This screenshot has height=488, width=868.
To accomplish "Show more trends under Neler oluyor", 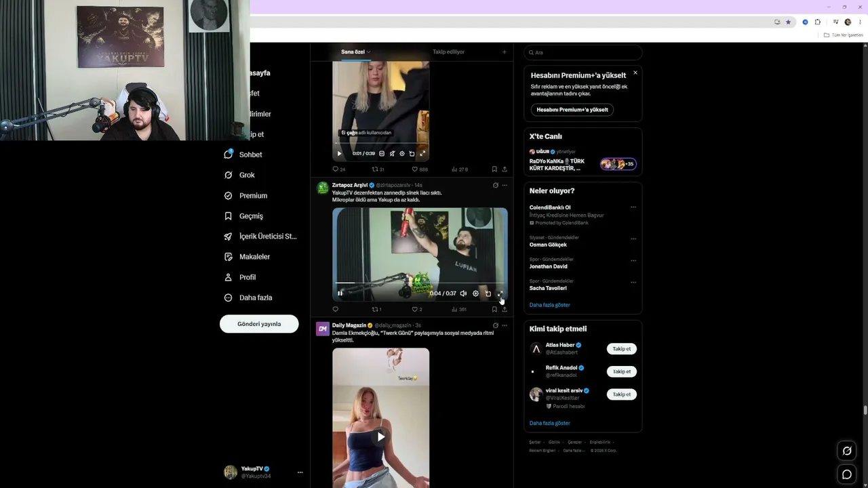I will (x=550, y=305).
